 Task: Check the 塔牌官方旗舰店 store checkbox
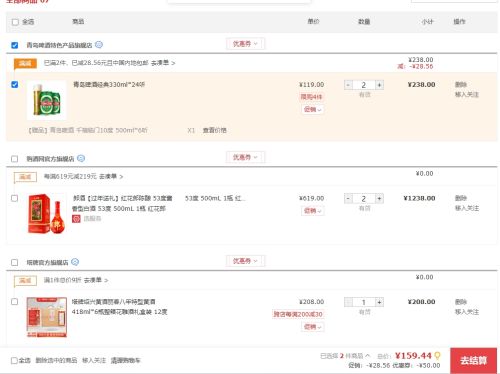[15, 262]
